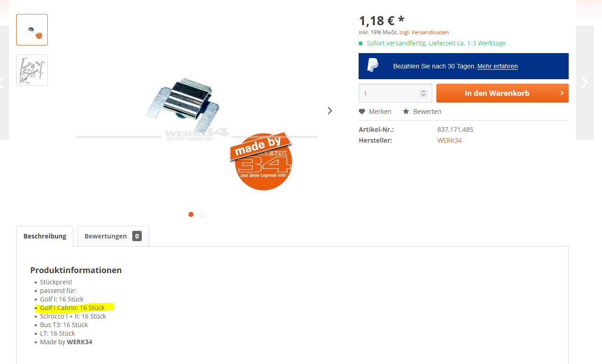
Task: Click the heart Merken icon
Action: tap(362, 112)
